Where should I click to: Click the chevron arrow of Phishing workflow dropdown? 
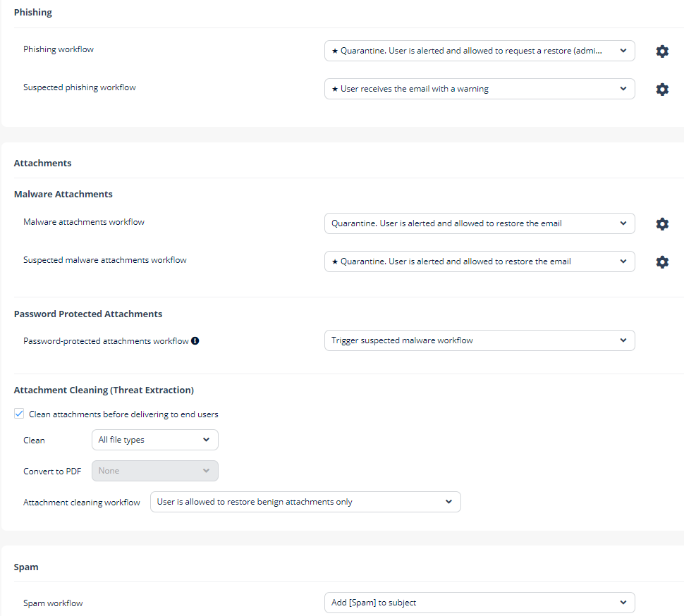(x=623, y=51)
